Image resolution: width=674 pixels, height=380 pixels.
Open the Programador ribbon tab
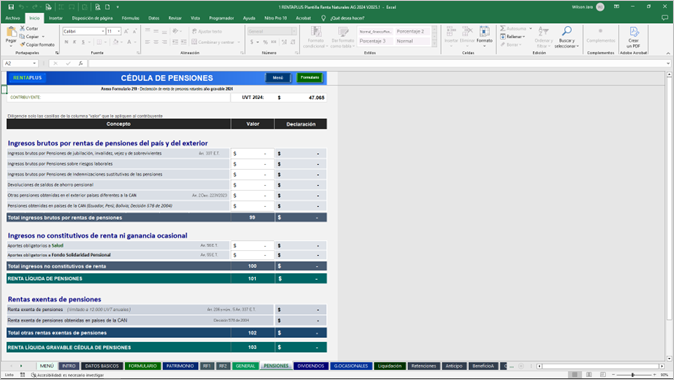point(221,18)
